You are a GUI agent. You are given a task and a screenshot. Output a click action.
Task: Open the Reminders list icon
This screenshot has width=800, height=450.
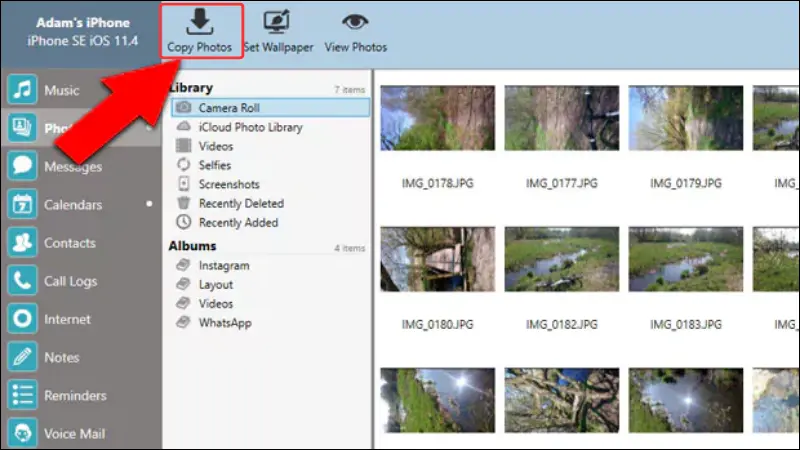click(x=22, y=395)
